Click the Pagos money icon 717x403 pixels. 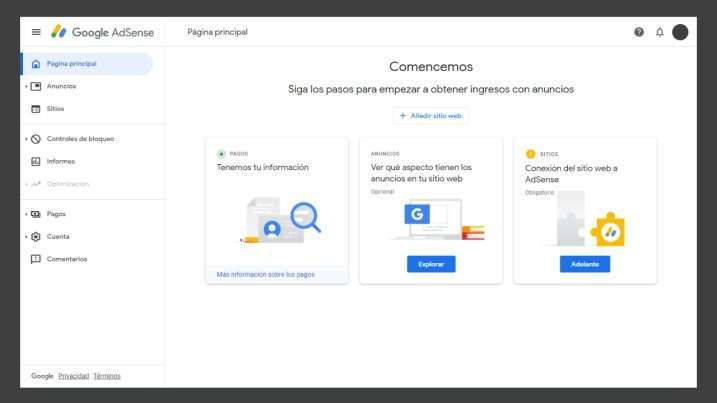[x=36, y=214]
